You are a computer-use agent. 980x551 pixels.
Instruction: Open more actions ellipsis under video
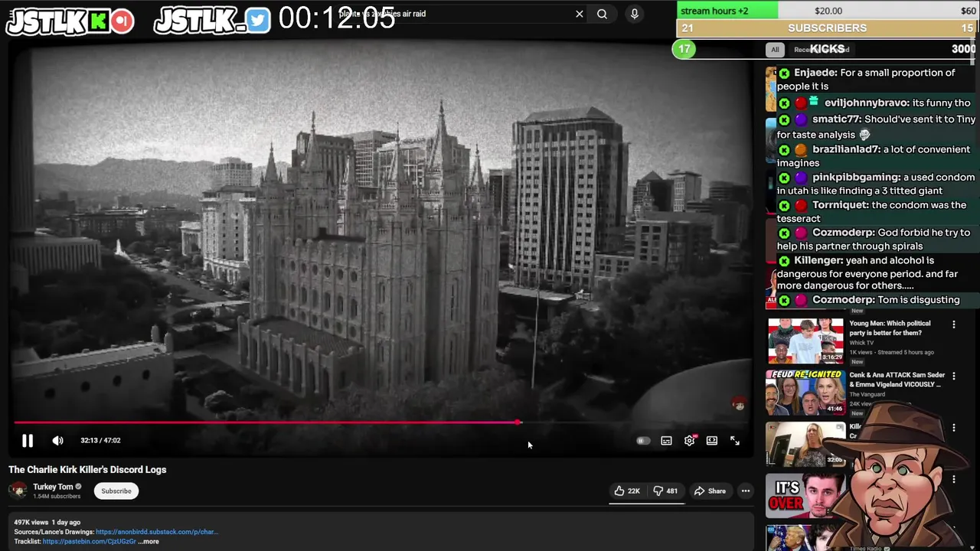(746, 491)
